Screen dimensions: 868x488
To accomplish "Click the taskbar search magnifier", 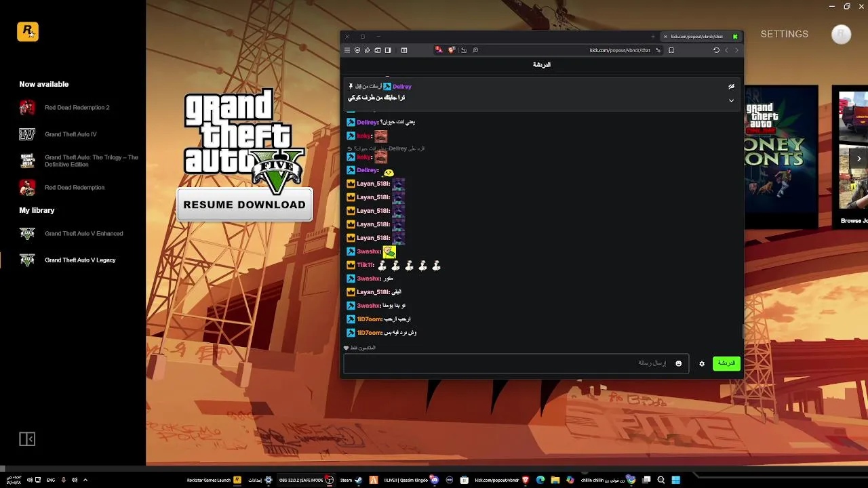I will pos(660,480).
